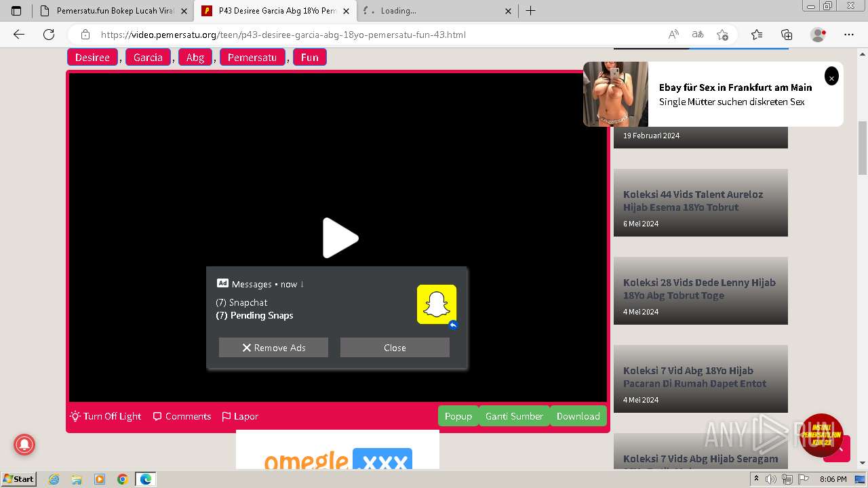This screenshot has width=868, height=488.
Task: Refresh the current page
Action: pos(49,35)
